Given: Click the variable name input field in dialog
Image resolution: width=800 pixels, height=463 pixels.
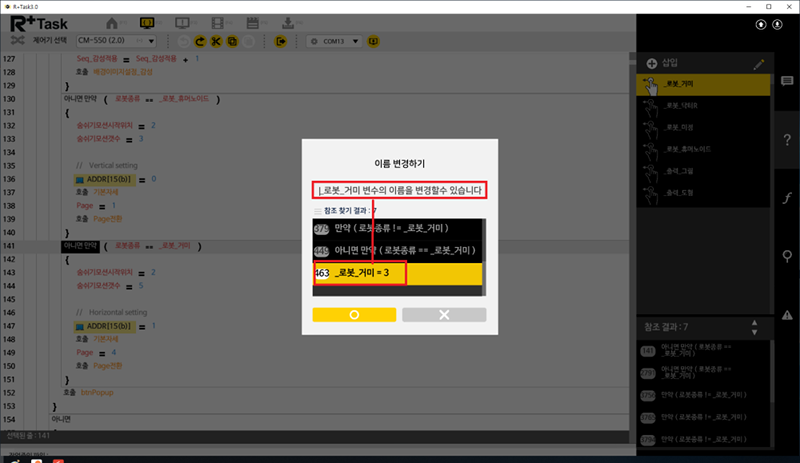Looking at the screenshot, I should tap(400, 190).
